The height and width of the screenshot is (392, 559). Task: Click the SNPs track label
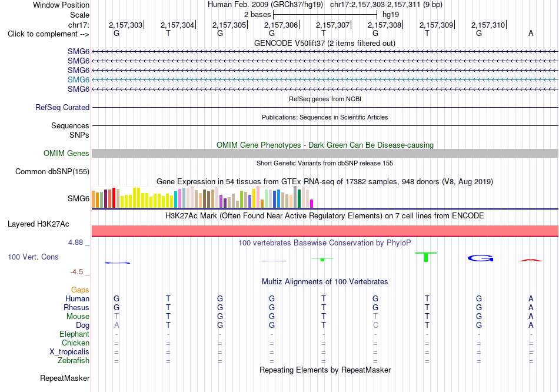tap(79, 135)
